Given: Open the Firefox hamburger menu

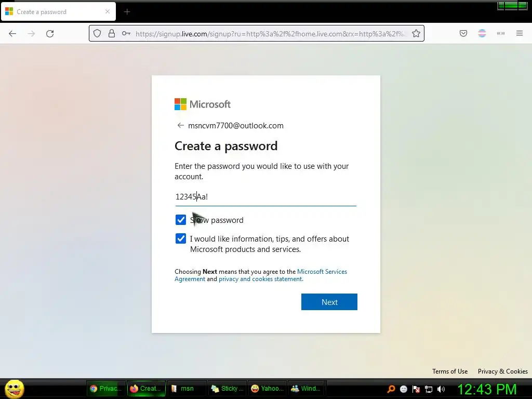Looking at the screenshot, I should pos(520,33).
